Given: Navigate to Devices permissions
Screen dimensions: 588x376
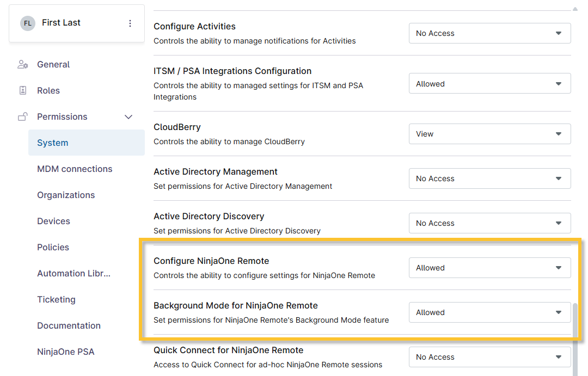Looking at the screenshot, I should click(x=53, y=221).
